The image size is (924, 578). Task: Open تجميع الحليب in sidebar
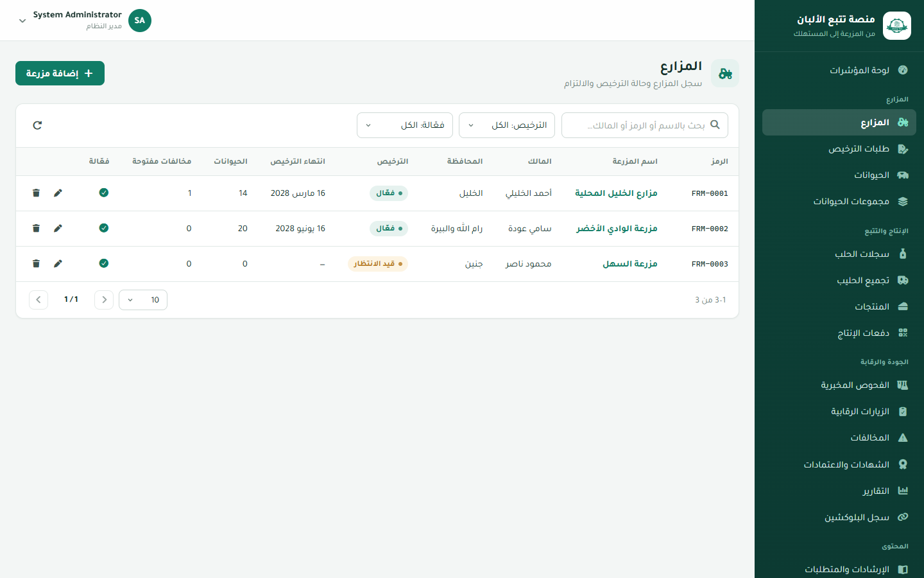[x=839, y=281]
